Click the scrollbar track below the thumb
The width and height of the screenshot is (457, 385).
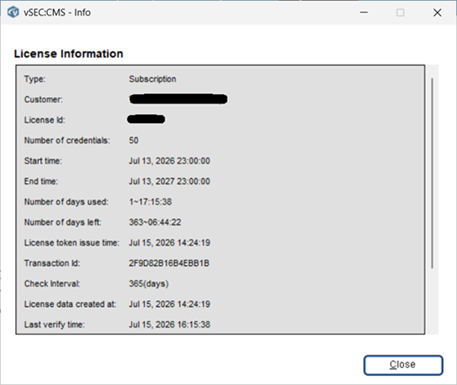click(432, 300)
